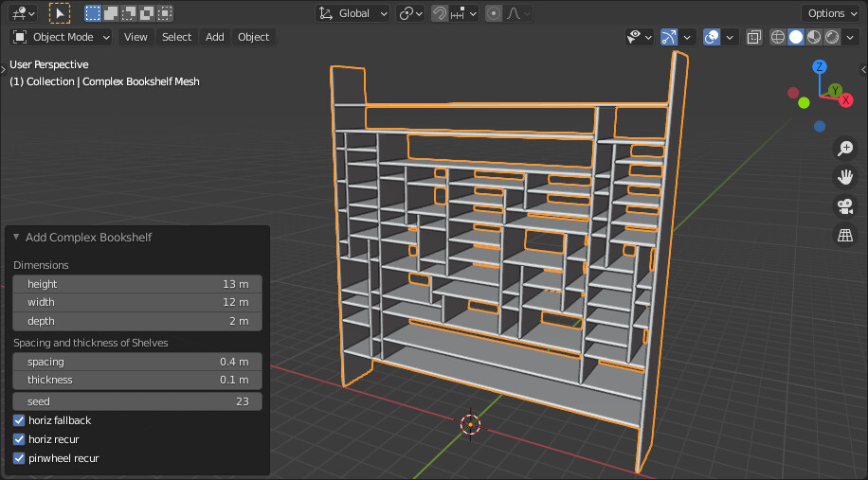Open the Select menu
Image resolution: width=868 pixels, height=480 pixels.
176,37
